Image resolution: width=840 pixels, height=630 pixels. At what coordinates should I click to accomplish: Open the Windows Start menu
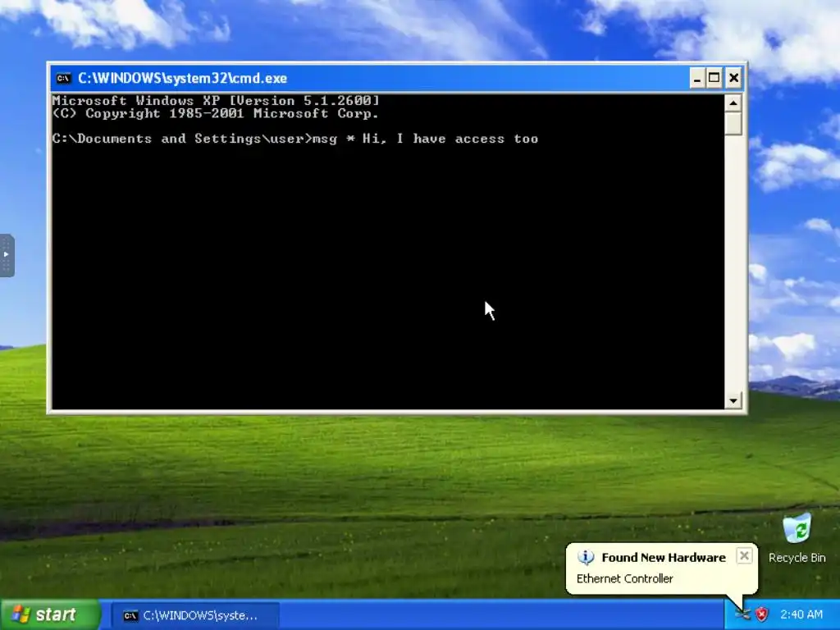(x=50, y=614)
